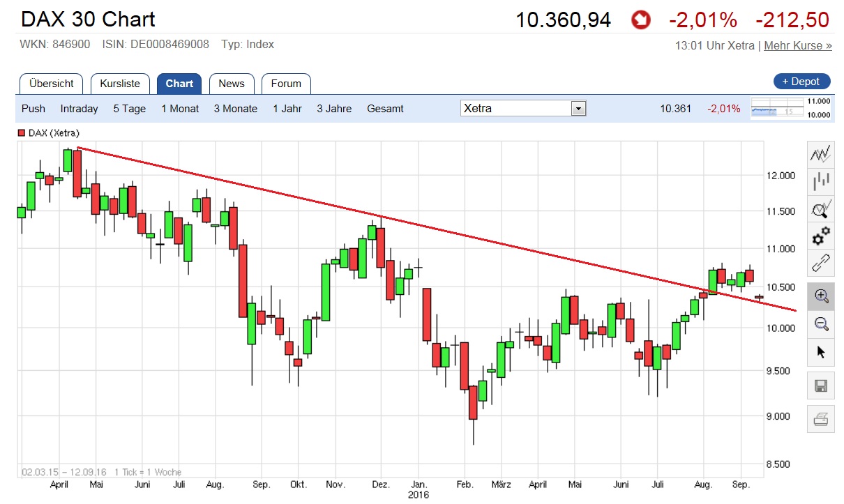The height and width of the screenshot is (504, 844).
Task: Switch chart to line chart type
Action: (820, 154)
